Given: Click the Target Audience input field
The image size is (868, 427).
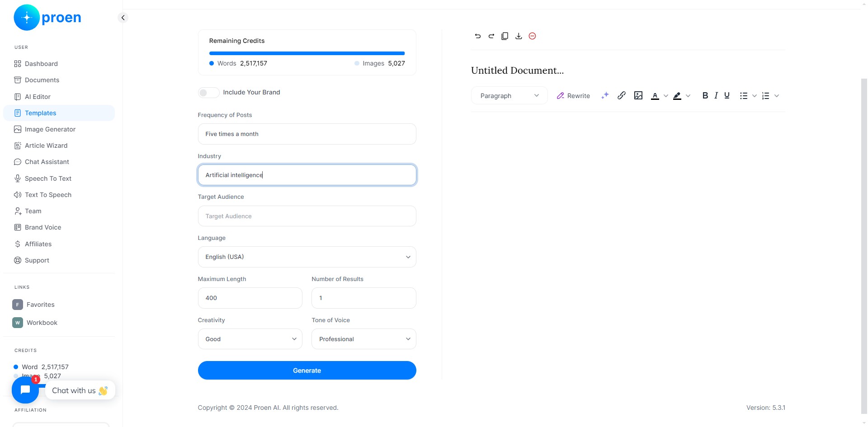Looking at the screenshot, I should (x=307, y=216).
